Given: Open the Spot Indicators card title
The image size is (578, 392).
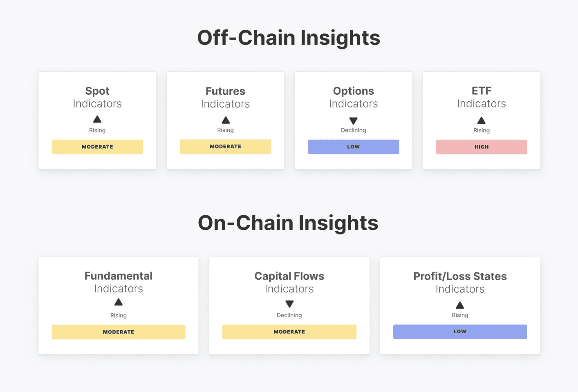Looking at the screenshot, I should [97, 97].
